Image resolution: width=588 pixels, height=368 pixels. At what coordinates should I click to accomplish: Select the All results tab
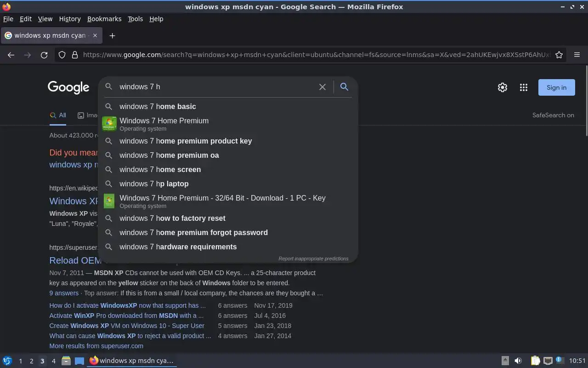pyautogui.click(x=58, y=115)
